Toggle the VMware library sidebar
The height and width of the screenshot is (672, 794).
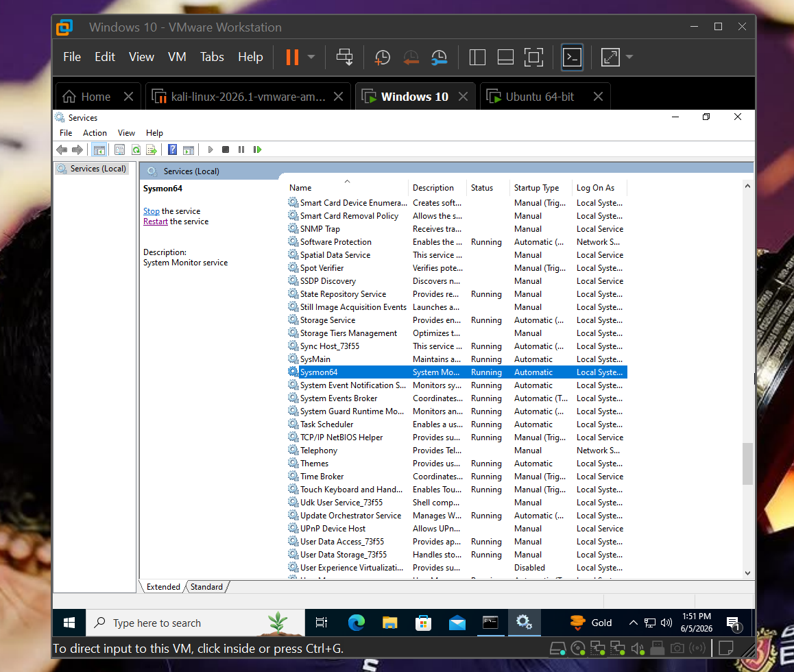pos(477,57)
